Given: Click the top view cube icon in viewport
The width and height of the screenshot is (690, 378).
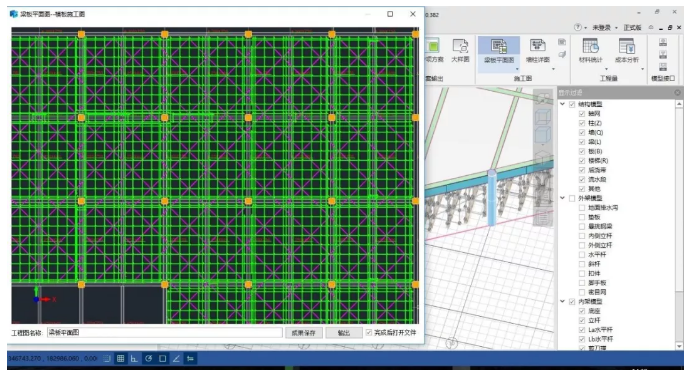Looking at the screenshot, I should tap(543, 98).
